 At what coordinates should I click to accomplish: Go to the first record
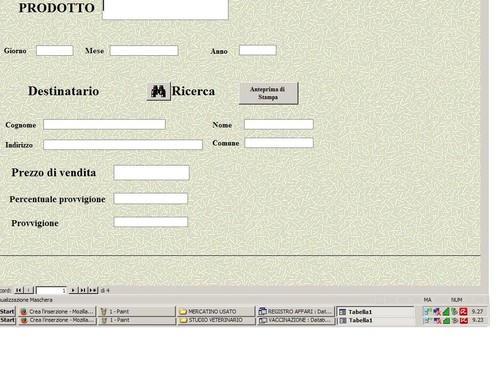[x=19, y=290]
